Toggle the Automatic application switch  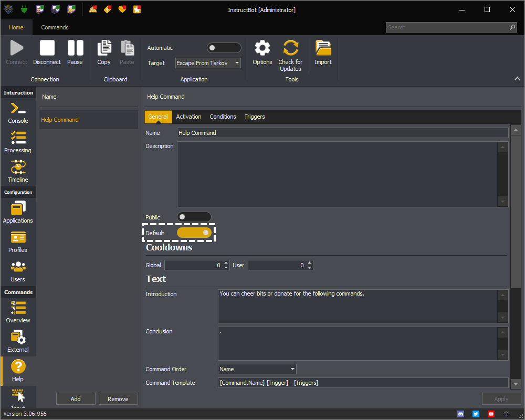coord(224,48)
